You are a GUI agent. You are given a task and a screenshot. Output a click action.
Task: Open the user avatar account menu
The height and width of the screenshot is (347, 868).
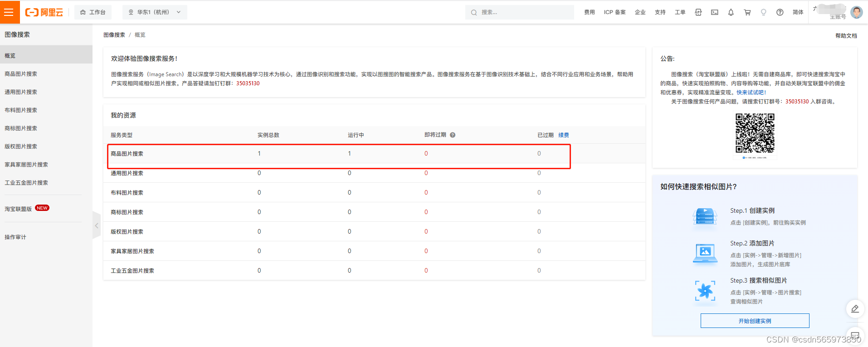click(x=857, y=12)
